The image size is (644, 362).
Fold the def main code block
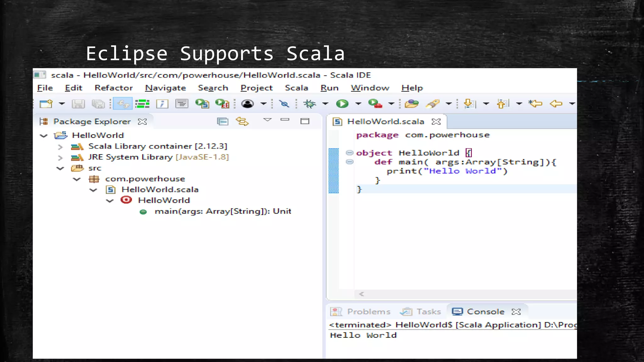coord(349,162)
